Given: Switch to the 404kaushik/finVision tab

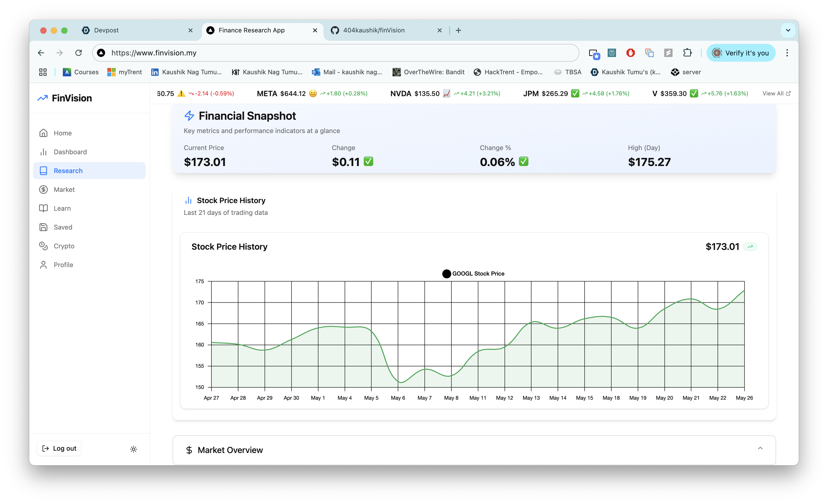Looking at the screenshot, I should pyautogui.click(x=374, y=30).
